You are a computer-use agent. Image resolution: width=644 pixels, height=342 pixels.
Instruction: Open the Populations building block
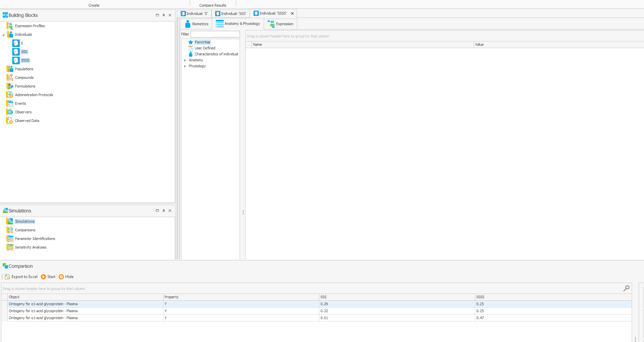pos(24,69)
